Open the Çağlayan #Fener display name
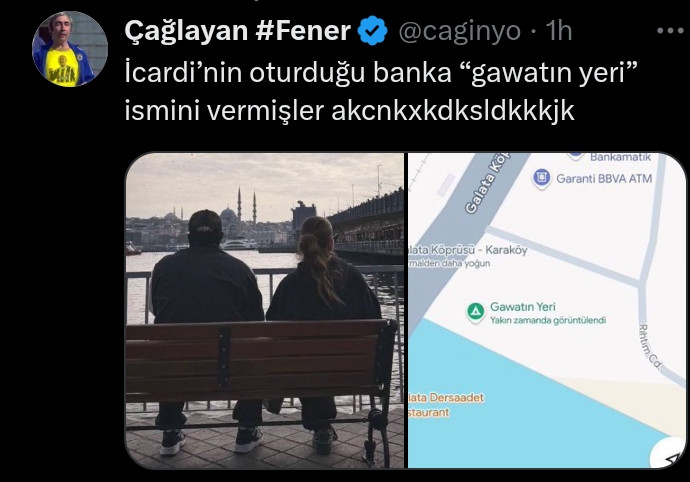This screenshot has width=690, height=482. point(238,31)
